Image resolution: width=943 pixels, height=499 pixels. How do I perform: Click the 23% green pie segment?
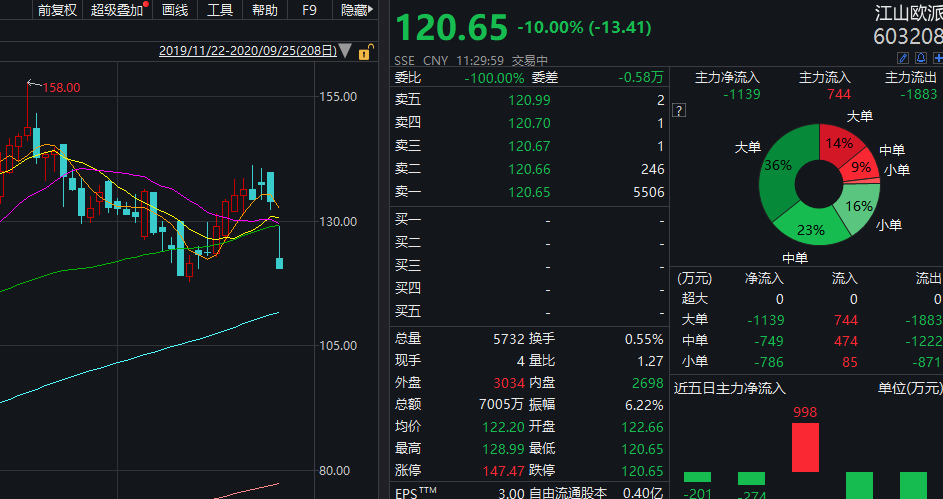pos(812,230)
